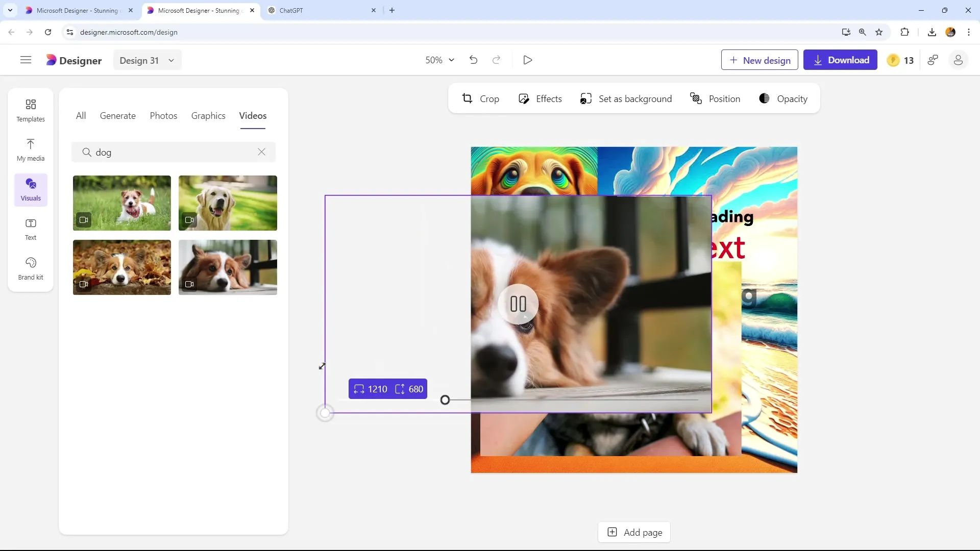The width and height of the screenshot is (980, 551).
Task: Click the install app icon in address bar
Action: click(x=846, y=32)
